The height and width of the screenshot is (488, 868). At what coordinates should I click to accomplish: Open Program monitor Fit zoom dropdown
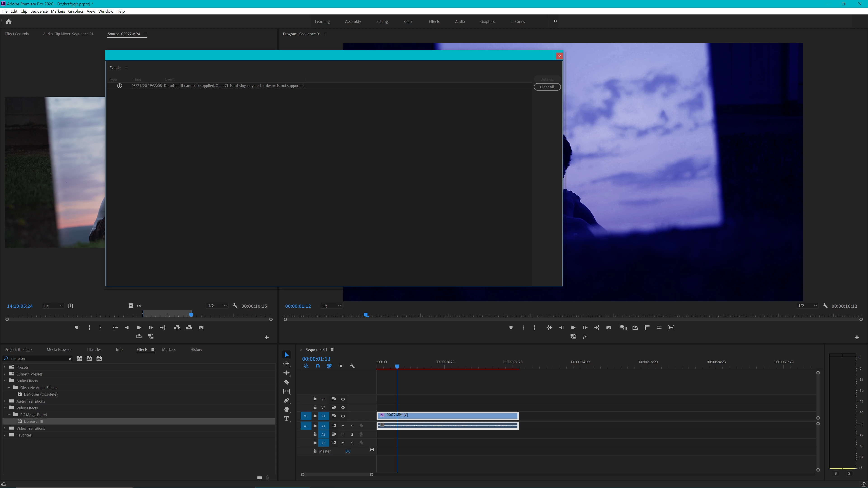tap(331, 306)
